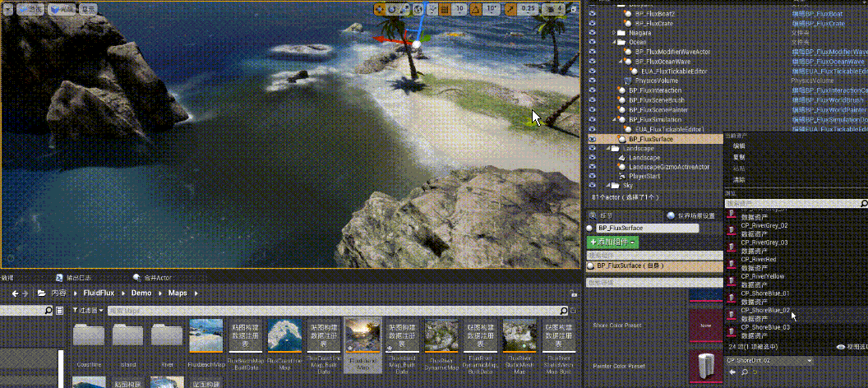Open the viewport options dropdown arrow
This screenshot has width=868, height=388.
(x=9, y=9)
